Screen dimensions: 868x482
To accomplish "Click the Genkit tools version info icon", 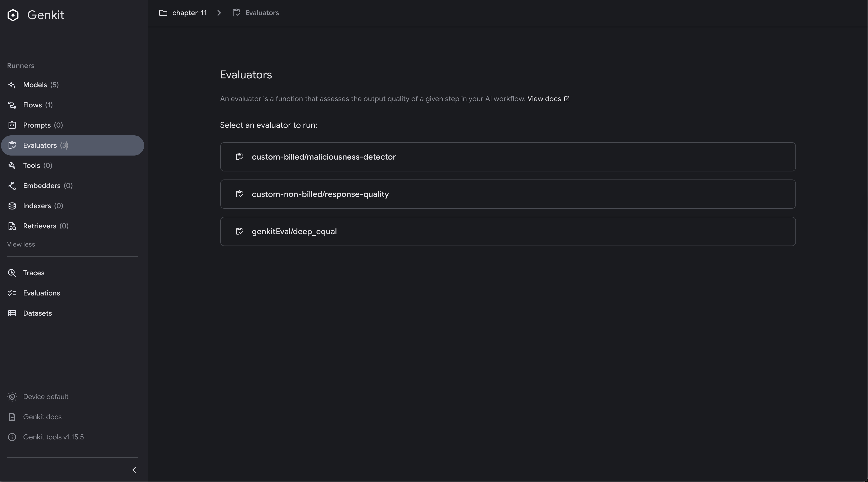I will click(12, 437).
